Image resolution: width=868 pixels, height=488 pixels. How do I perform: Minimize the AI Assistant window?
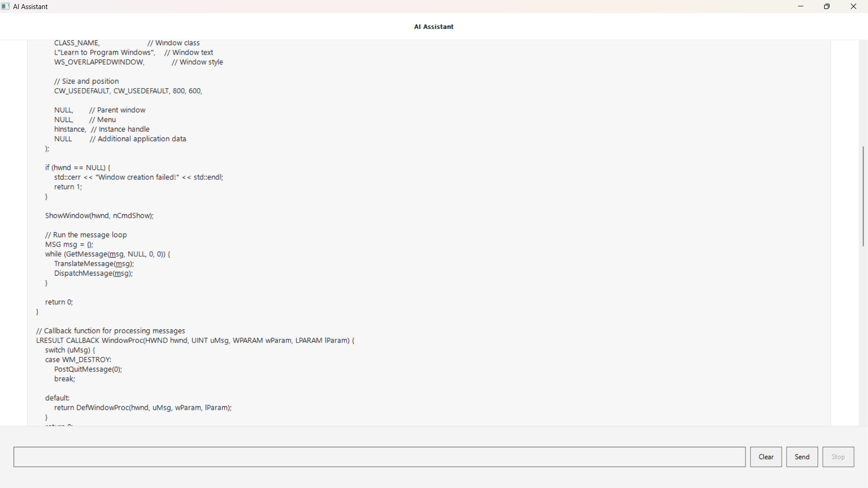click(801, 6)
